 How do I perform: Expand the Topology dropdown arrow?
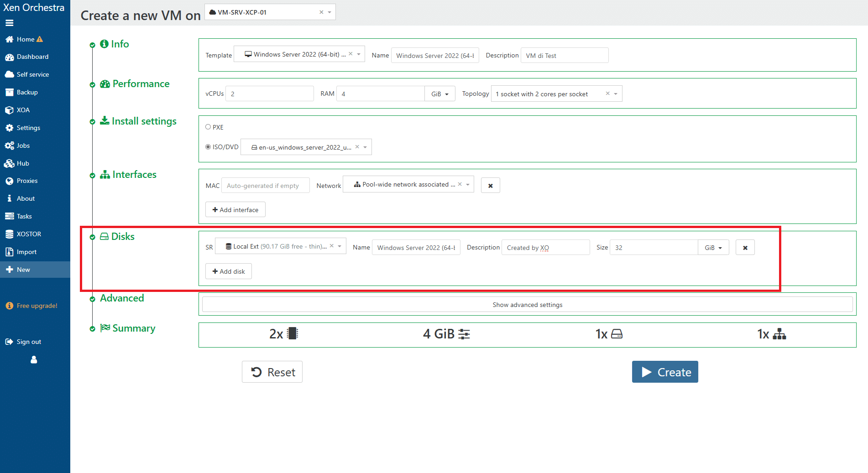click(x=616, y=94)
